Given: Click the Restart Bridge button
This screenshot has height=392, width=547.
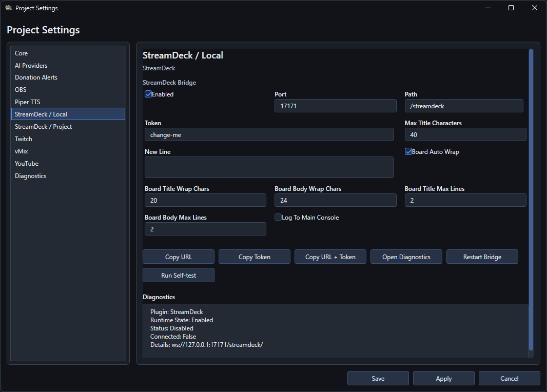Looking at the screenshot, I should point(482,257).
